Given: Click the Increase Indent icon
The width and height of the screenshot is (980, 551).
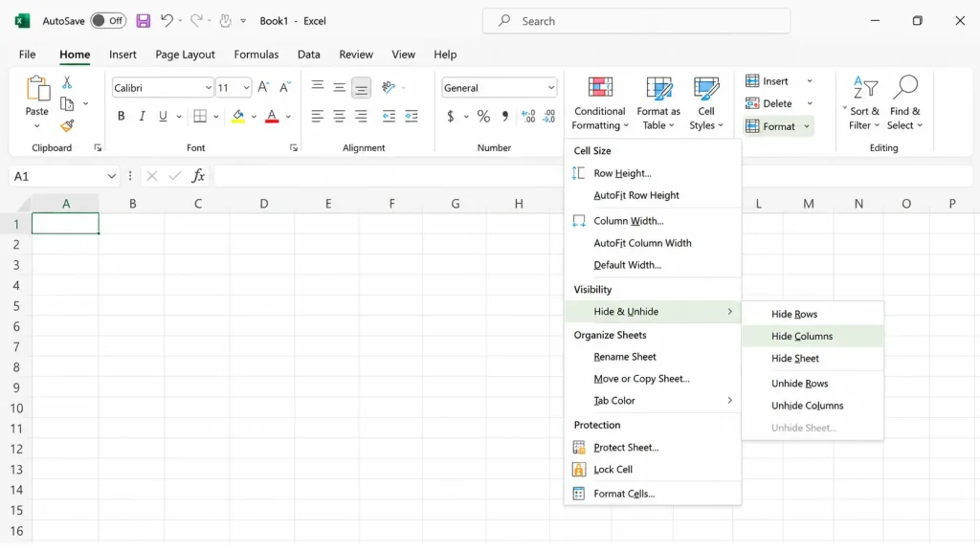Looking at the screenshot, I should [x=412, y=116].
